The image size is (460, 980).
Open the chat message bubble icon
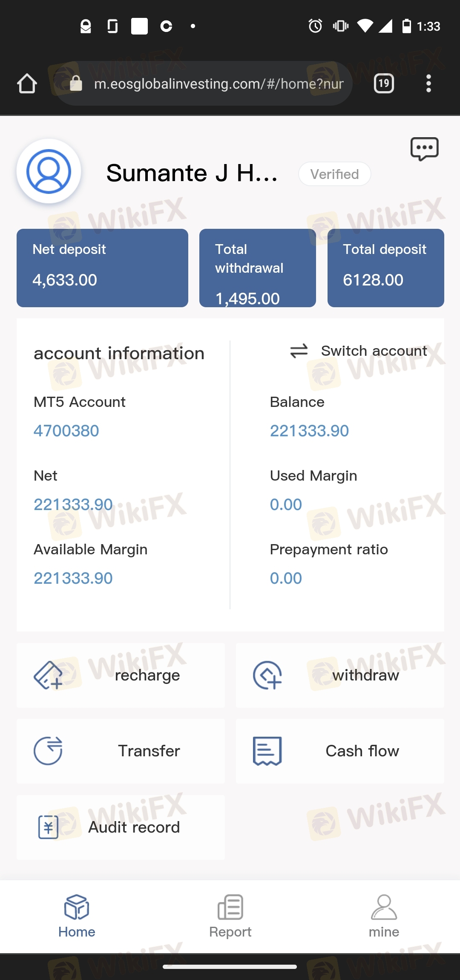[424, 149]
